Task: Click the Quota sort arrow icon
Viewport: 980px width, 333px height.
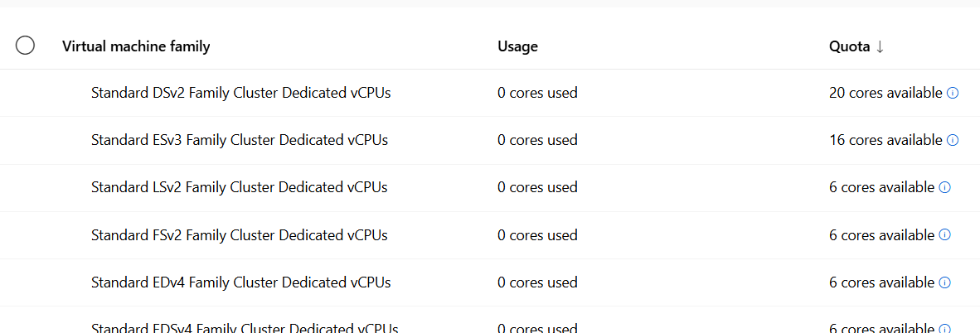Action: [880, 46]
